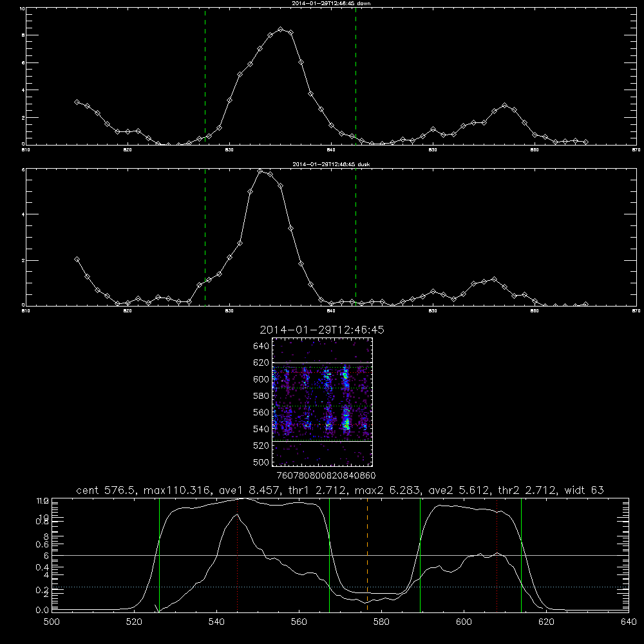Click the 'thr2 2.712' value in stats line
The image size is (644, 644).
point(527,490)
